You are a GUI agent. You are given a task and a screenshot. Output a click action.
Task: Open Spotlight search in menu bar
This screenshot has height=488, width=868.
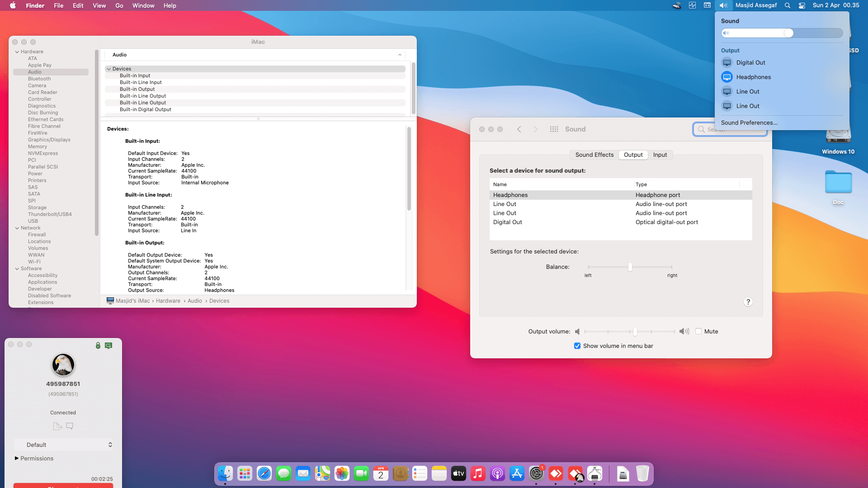tap(787, 5)
